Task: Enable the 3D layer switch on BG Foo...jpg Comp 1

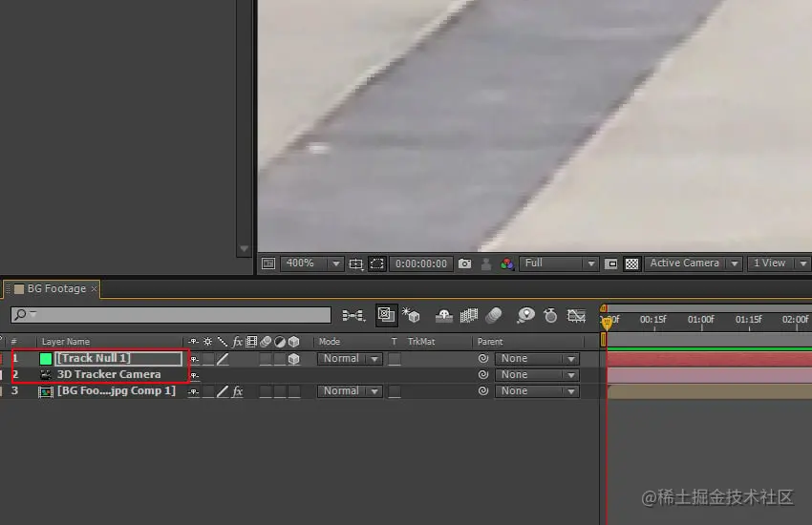Action: [293, 391]
